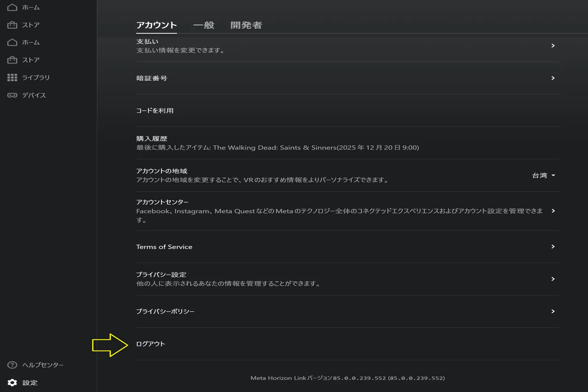
Task: Open プライバシーポリシー via its chevron
Action: point(553,311)
